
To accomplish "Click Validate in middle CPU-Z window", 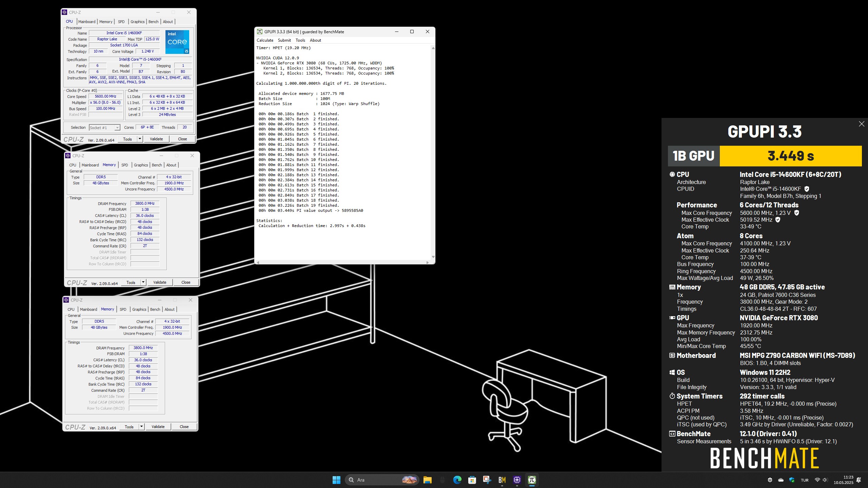I will pos(160,282).
